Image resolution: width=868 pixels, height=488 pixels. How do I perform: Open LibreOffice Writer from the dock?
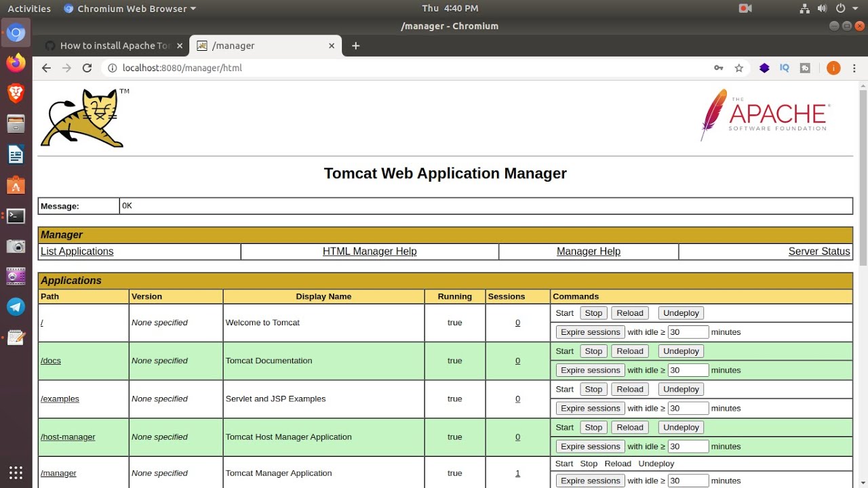point(16,155)
